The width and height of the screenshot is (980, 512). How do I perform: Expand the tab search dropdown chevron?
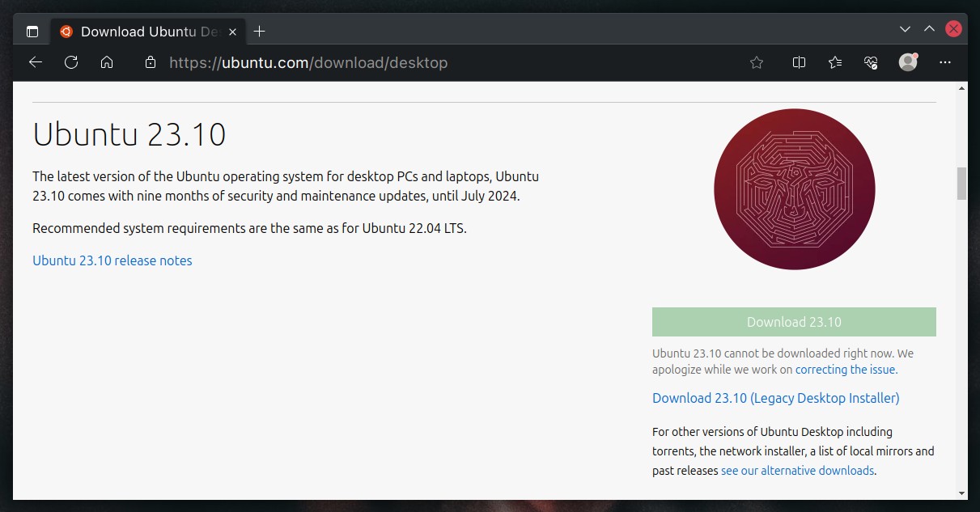[906, 29]
